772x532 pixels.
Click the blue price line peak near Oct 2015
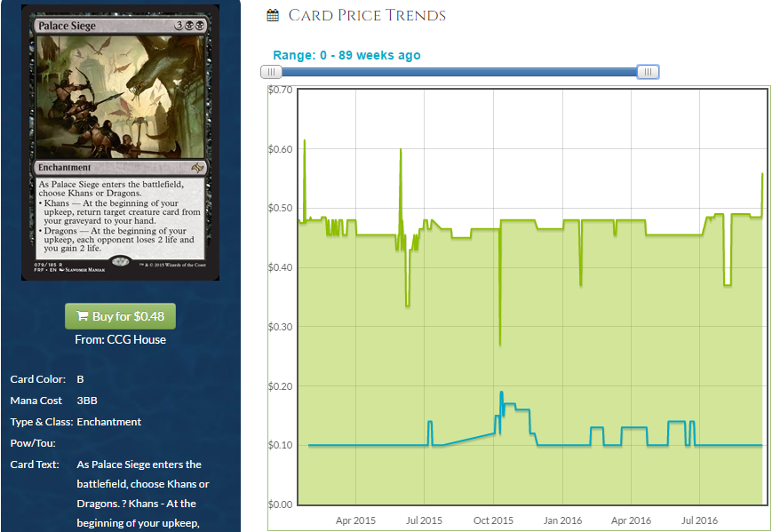[x=501, y=393]
